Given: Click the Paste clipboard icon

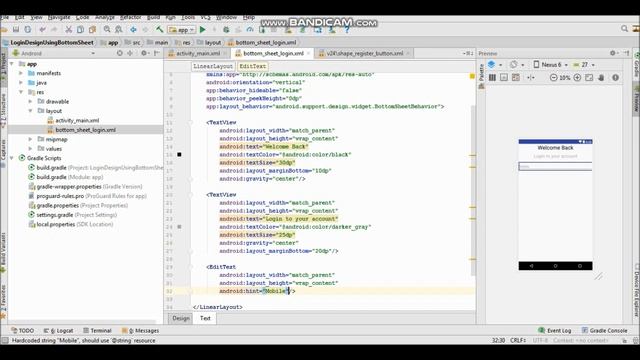Looking at the screenshot, I should [93, 29].
